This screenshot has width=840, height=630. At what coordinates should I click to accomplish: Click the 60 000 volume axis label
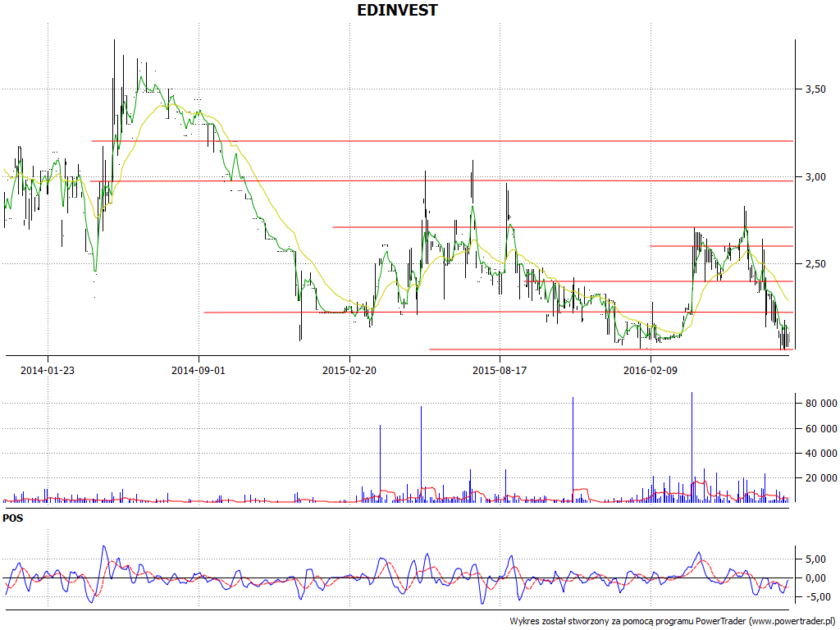point(820,428)
